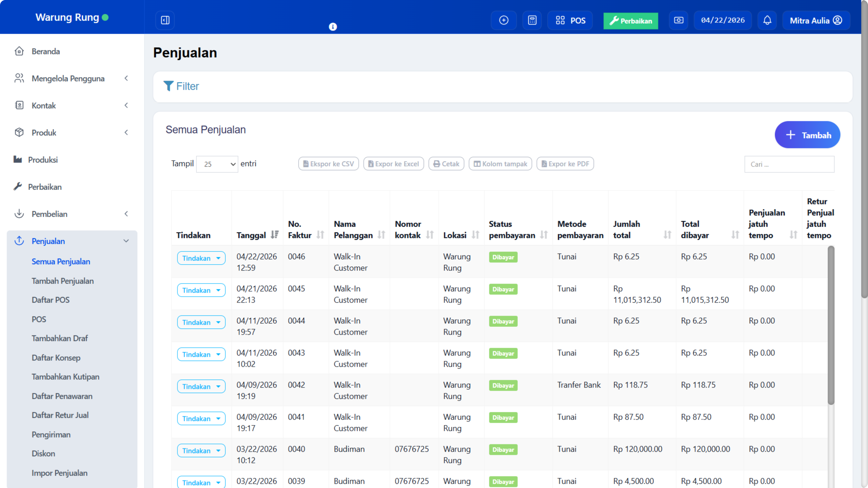Open the notifications bell icon
This screenshot has height=488, width=868.
[767, 20]
